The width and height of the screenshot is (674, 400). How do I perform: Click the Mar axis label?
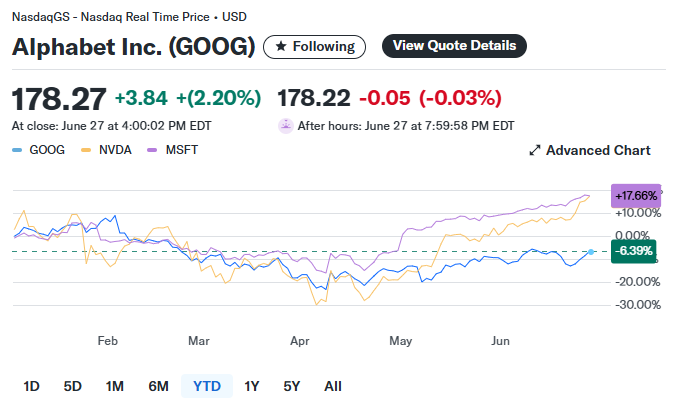[x=199, y=341]
